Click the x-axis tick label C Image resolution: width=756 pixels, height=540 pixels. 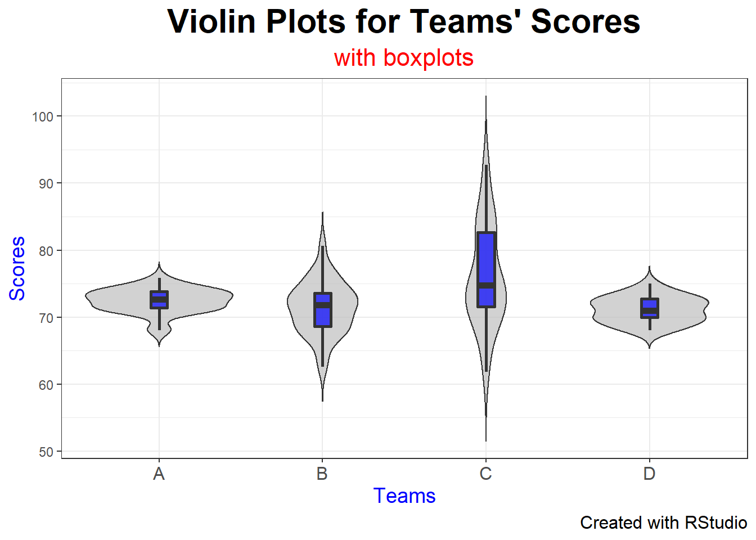[485, 474]
